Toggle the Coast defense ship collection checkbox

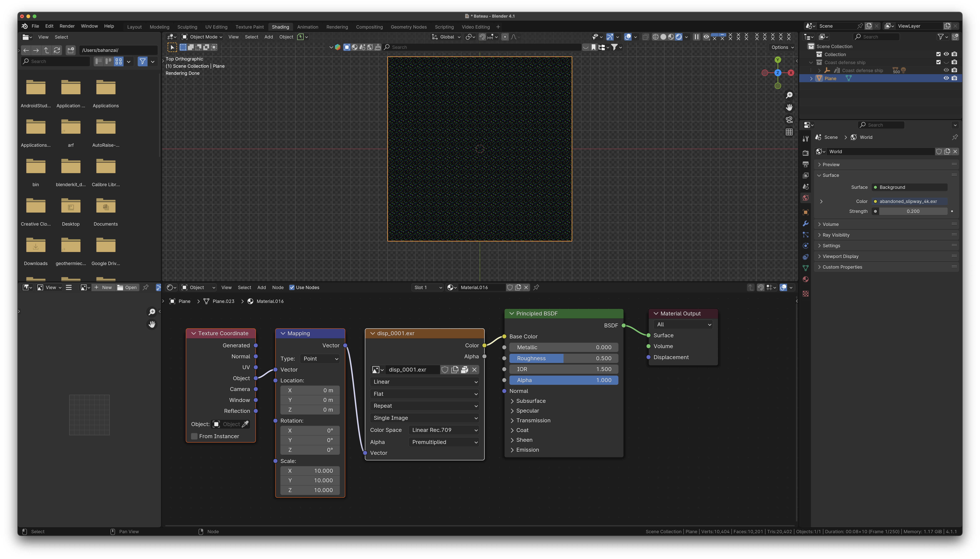(938, 62)
